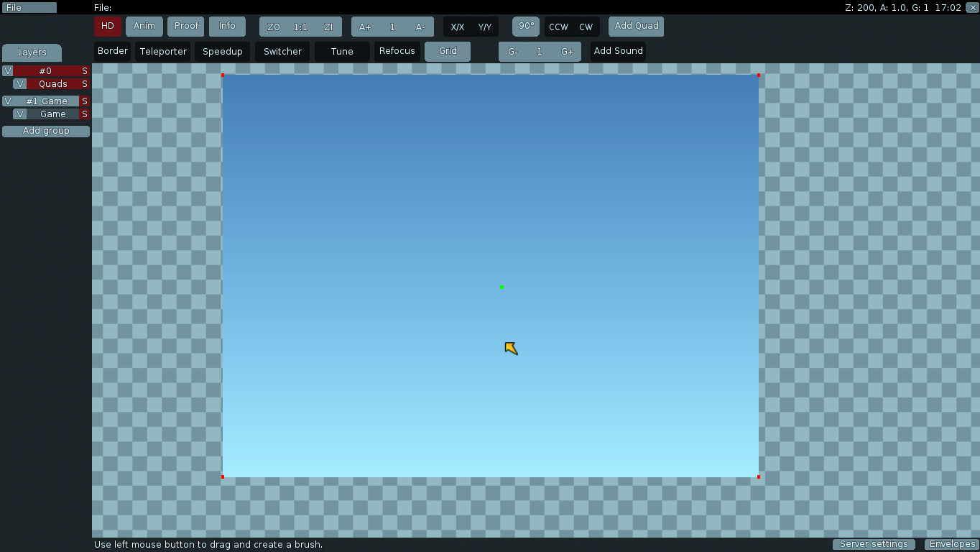The height and width of the screenshot is (552, 980).
Task: Toggle visibility of group #0
Action: coord(8,71)
